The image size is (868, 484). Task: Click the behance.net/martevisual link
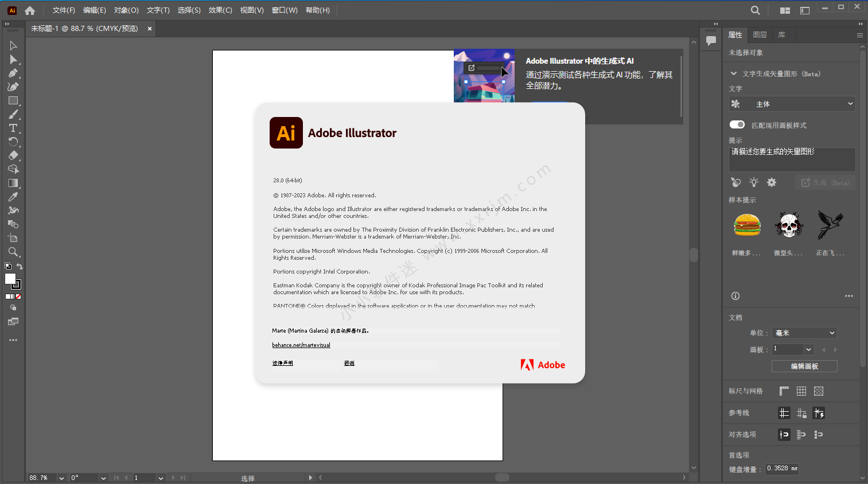coord(301,345)
